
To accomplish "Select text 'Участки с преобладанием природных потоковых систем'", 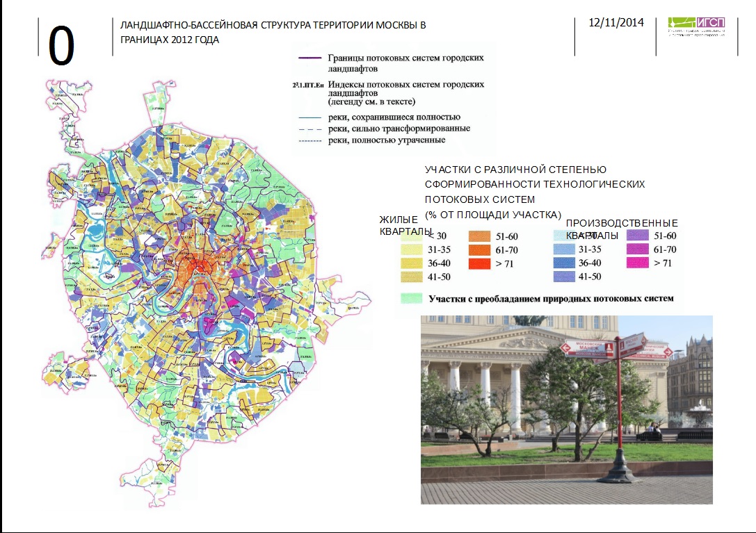I will [551, 299].
